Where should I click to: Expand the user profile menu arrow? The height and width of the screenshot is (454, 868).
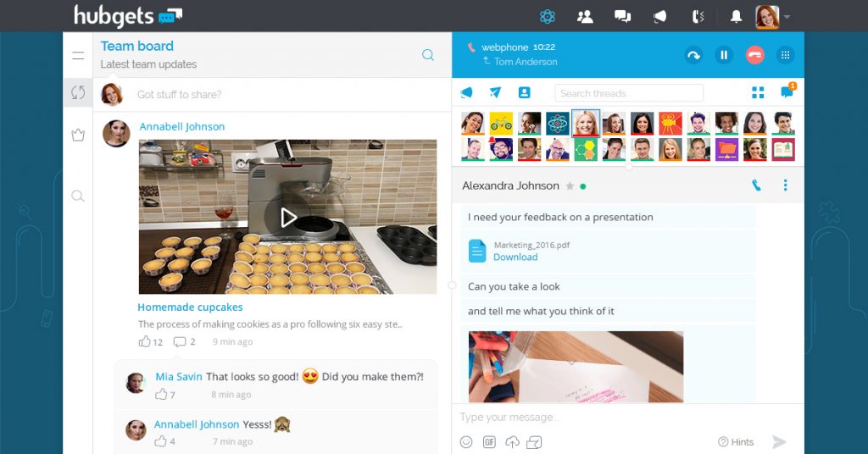coord(787,16)
